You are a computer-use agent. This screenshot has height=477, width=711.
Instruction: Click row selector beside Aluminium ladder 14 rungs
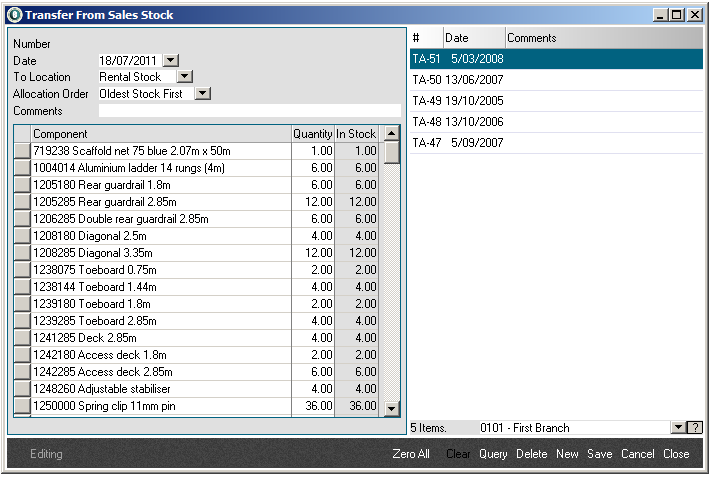pyautogui.click(x=22, y=168)
